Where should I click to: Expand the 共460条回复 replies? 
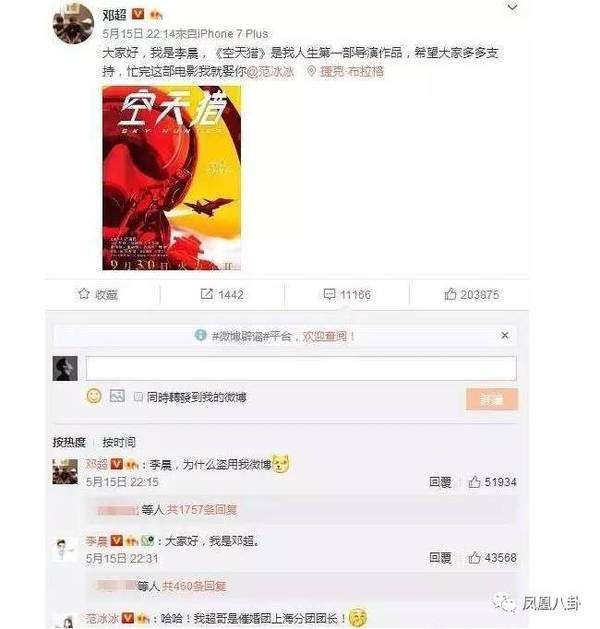click(194, 586)
